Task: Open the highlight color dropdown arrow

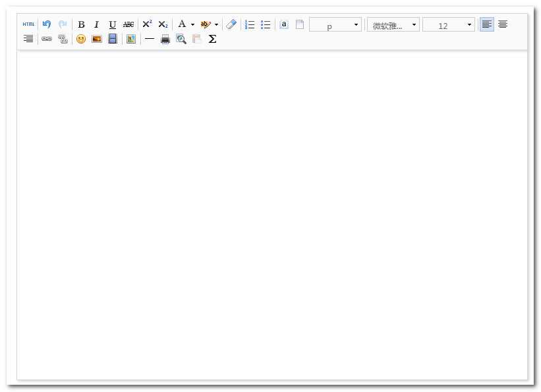Action: (x=216, y=24)
